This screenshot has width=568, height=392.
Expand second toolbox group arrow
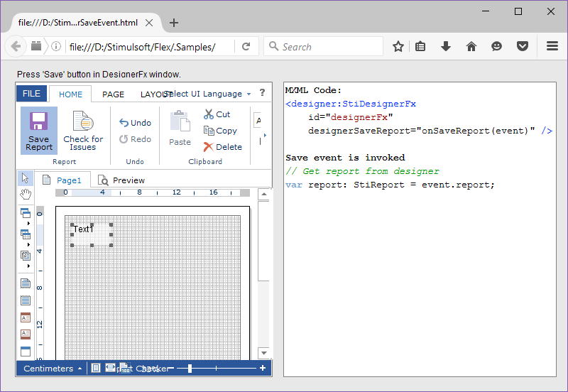pyautogui.click(x=28, y=245)
